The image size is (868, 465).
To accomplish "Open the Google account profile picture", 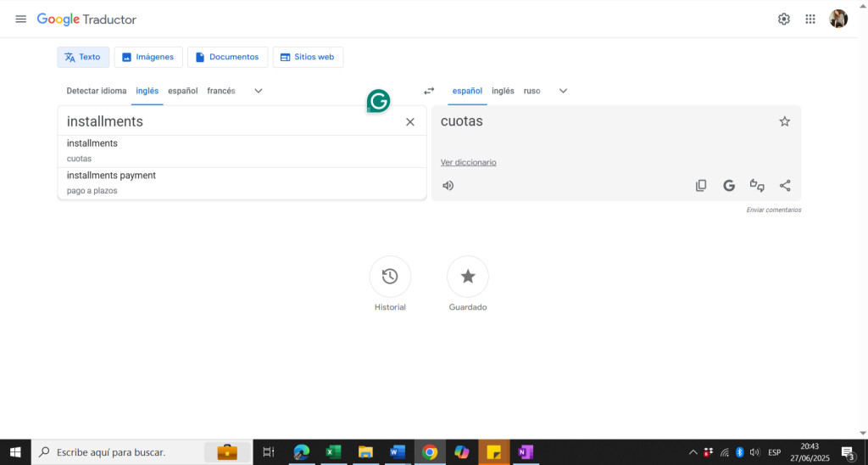I will click(838, 20).
